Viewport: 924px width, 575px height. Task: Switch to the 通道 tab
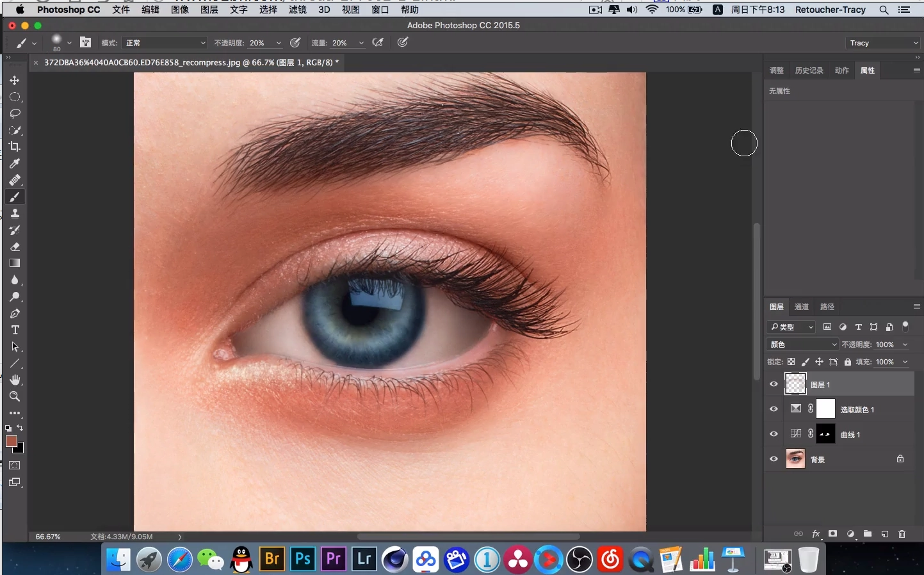tap(801, 307)
